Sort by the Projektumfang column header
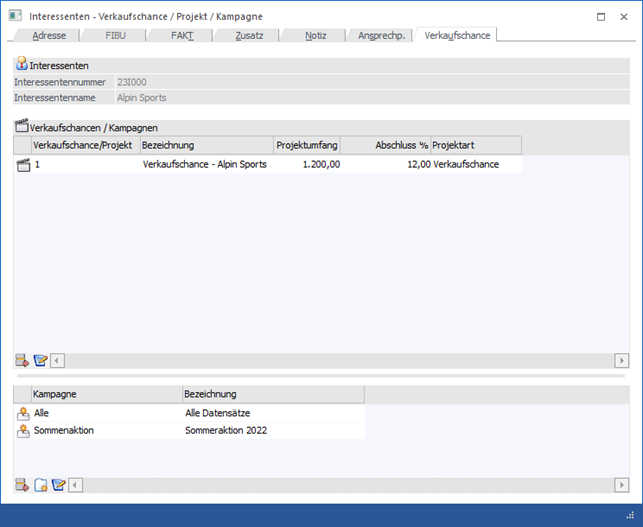 click(x=307, y=146)
